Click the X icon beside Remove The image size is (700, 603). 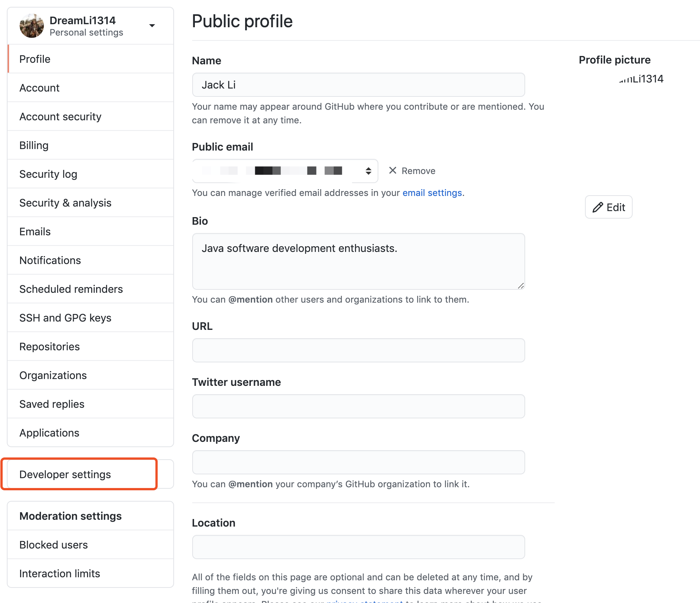(x=393, y=171)
